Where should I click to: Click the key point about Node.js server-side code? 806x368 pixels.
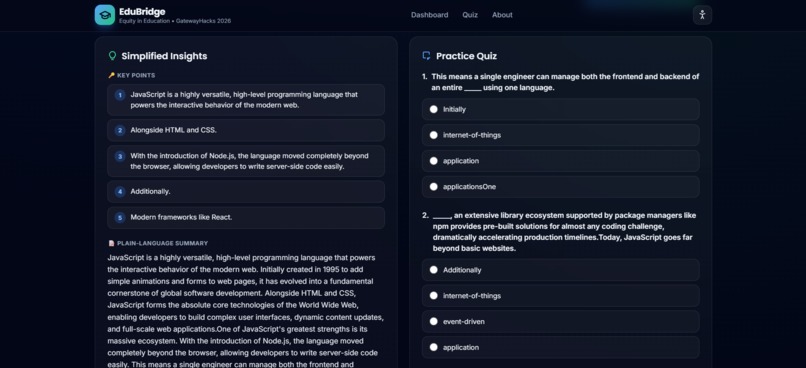pos(246,161)
